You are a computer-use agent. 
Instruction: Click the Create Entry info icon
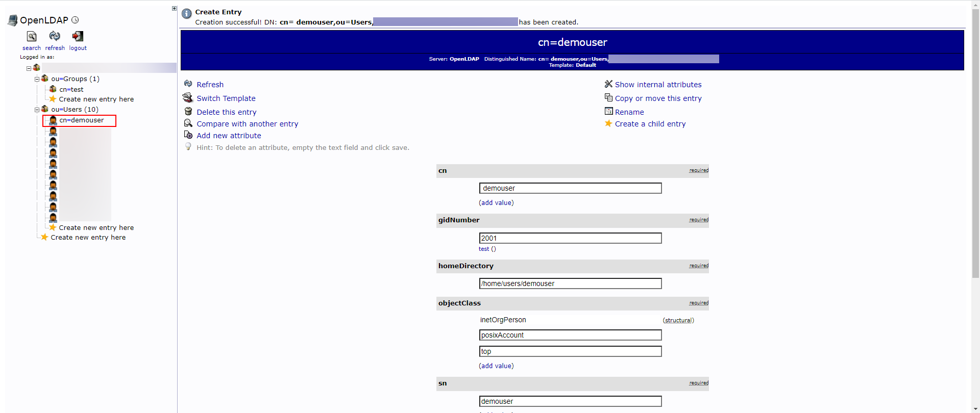coord(187,14)
